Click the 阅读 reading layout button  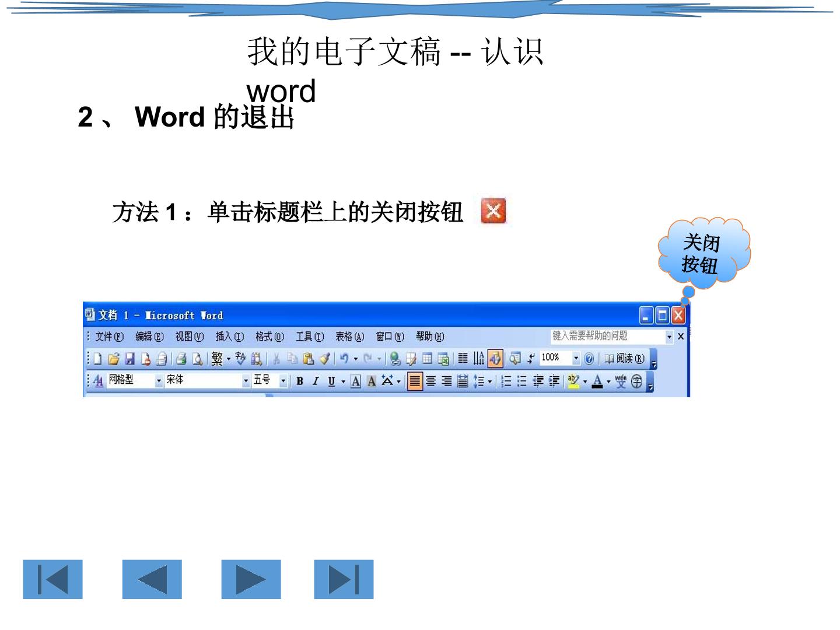(x=624, y=359)
